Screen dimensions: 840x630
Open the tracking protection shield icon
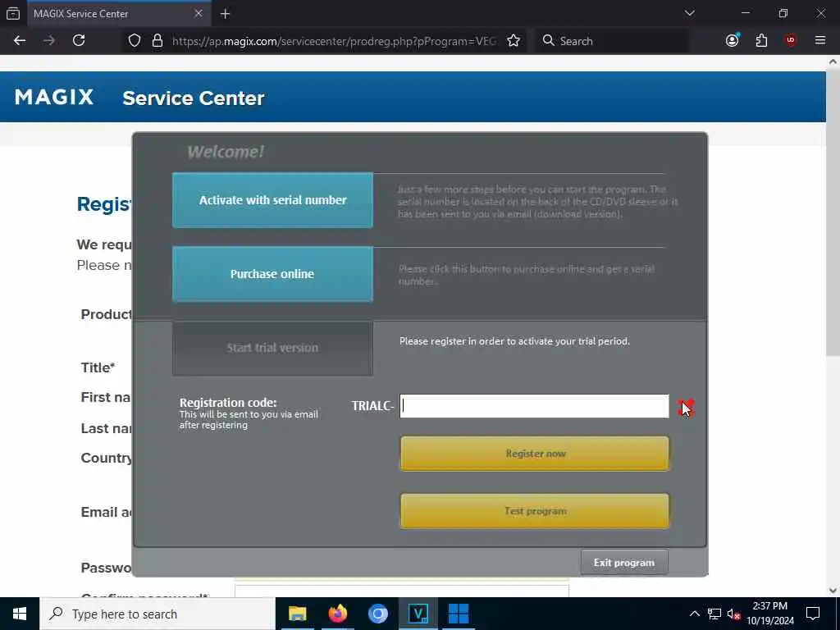pyautogui.click(x=135, y=41)
